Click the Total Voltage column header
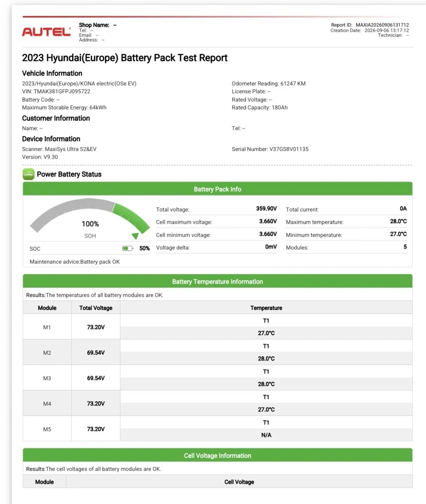This screenshot has height=504, width=426. click(96, 308)
